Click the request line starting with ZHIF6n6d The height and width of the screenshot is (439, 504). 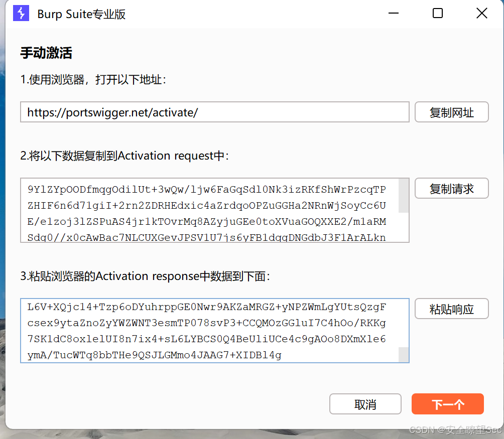[x=207, y=206]
